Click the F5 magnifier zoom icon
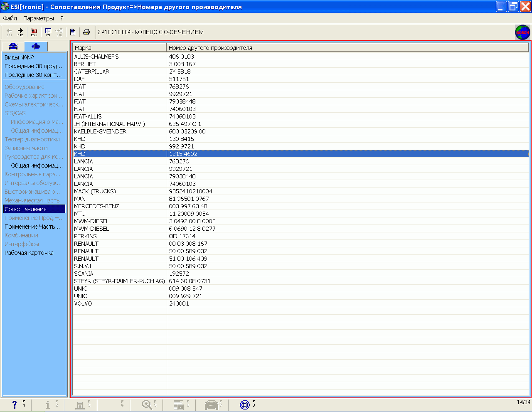532x412 pixels. coord(147,405)
